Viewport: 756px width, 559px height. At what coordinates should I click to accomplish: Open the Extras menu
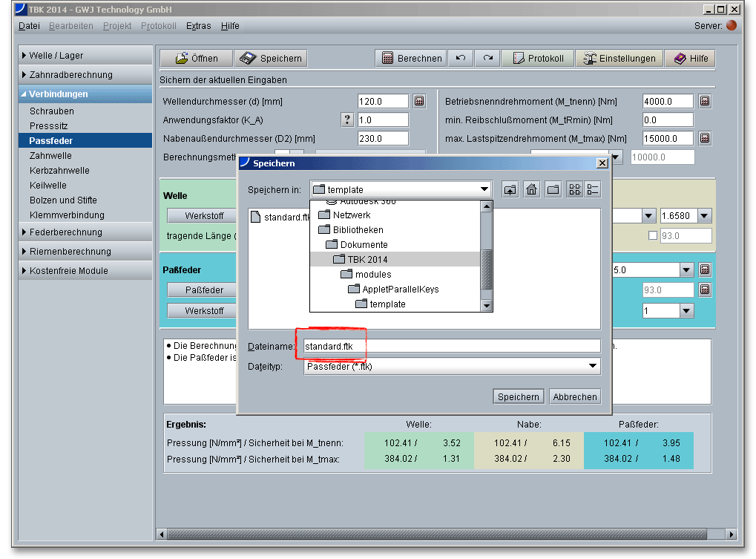click(198, 26)
